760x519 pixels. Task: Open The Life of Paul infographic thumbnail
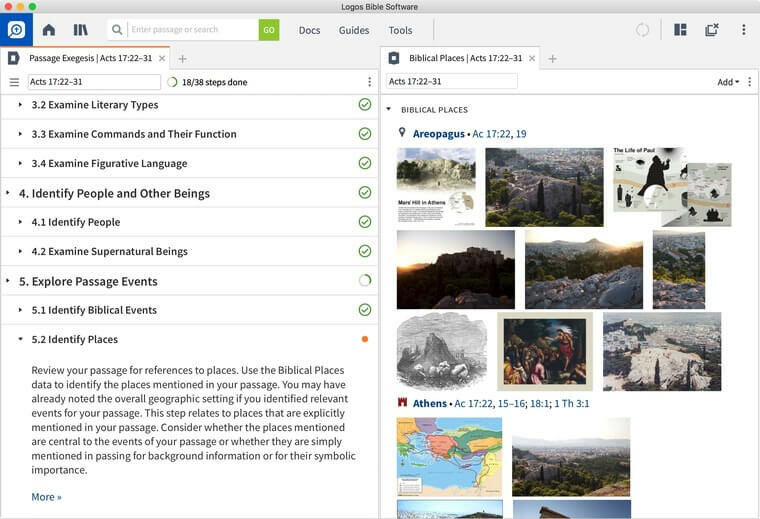(x=672, y=187)
